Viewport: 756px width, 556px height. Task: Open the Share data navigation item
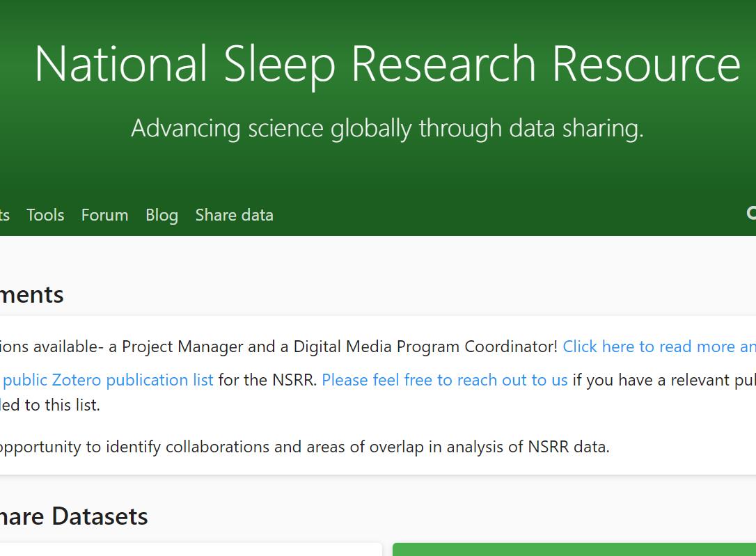point(234,215)
